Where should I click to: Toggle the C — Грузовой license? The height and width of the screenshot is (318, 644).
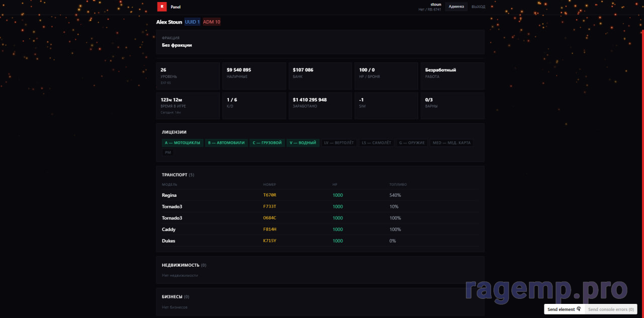tap(267, 143)
